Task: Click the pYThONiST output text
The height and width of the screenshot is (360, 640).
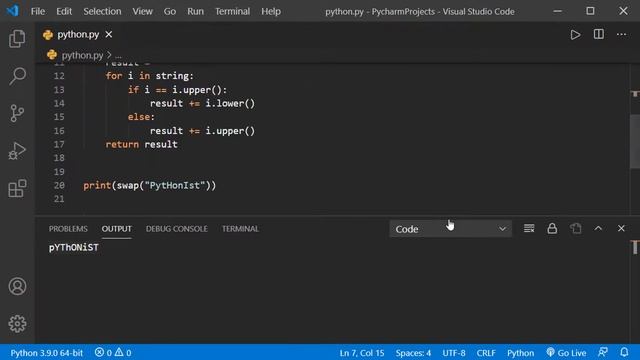Action: click(73, 247)
